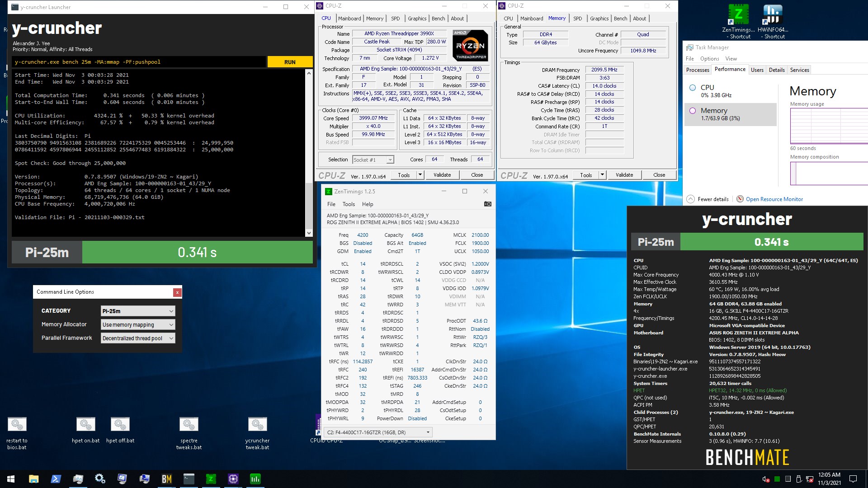Image resolution: width=868 pixels, height=488 pixels.
Task: Open the View menu in Task Manager
Action: [x=731, y=59]
